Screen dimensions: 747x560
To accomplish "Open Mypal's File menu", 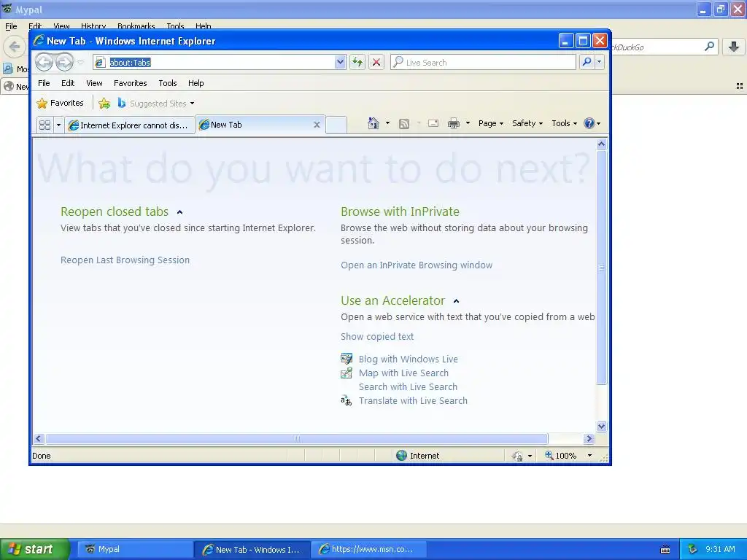I will (11, 26).
